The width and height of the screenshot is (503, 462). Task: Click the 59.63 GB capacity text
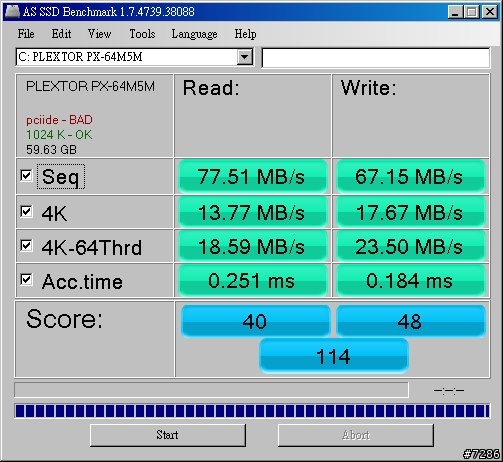(51, 150)
